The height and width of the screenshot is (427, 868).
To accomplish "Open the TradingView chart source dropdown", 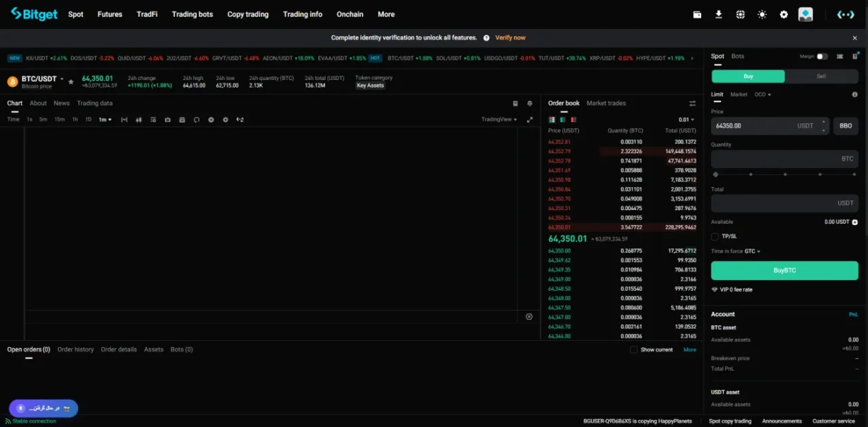I will tap(499, 120).
